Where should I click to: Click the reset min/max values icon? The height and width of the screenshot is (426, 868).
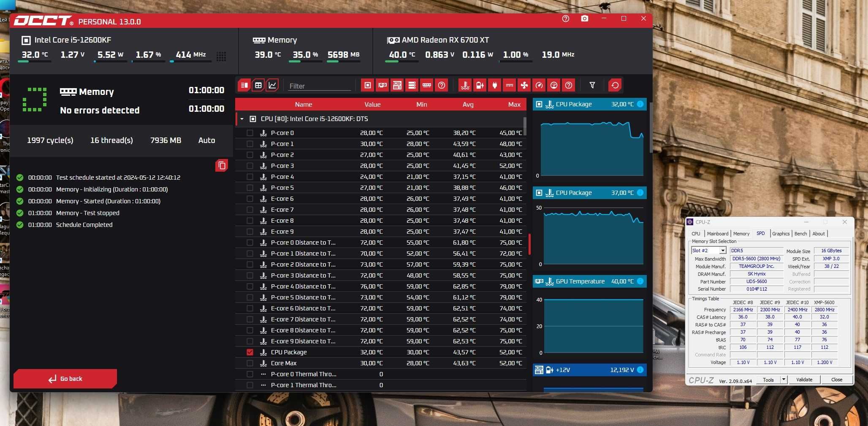[615, 85]
